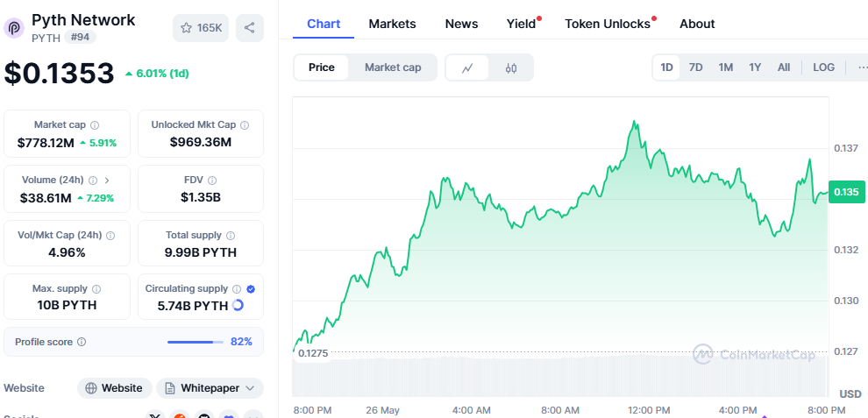
Task: Set chart range to 1Y
Action: pyautogui.click(x=755, y=67)
